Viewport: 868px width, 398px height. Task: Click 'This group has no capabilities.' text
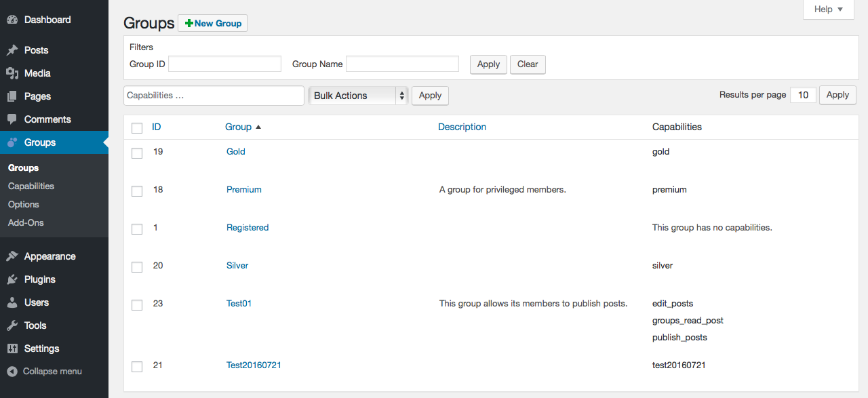click(x=712, y=227)
